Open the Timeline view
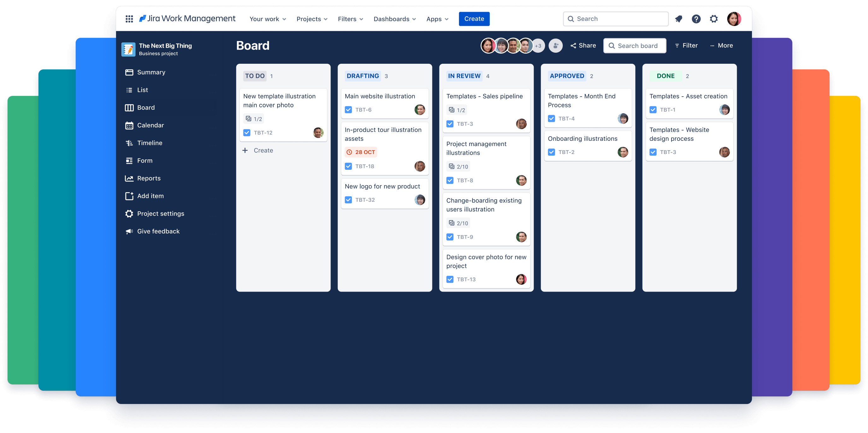868x433 pixels. click(150, 143)
